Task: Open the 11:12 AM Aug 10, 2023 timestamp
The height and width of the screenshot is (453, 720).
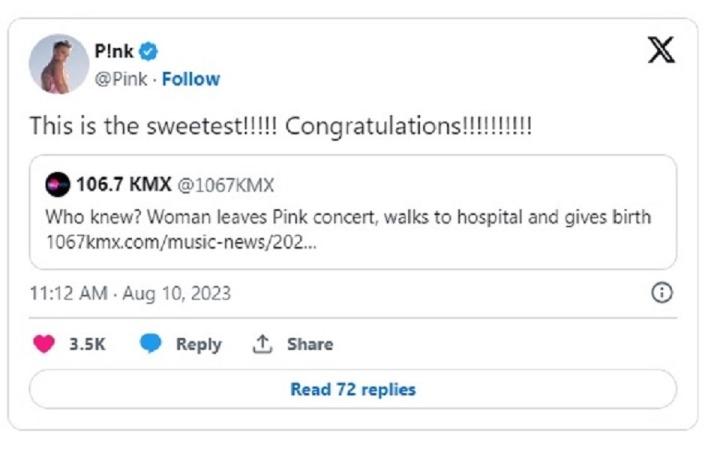Action: pos(130,293)
